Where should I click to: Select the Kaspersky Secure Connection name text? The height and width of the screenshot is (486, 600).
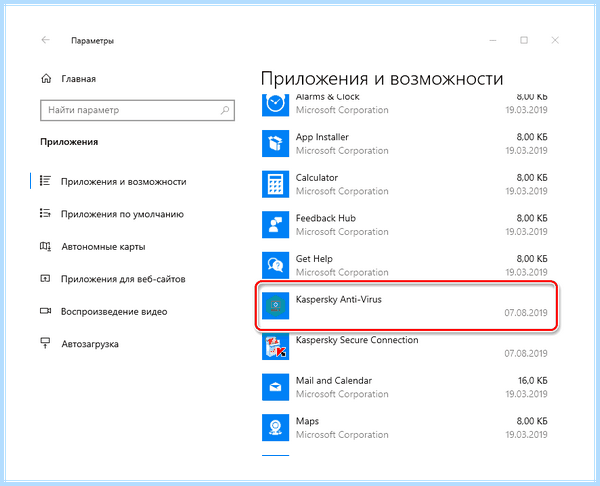click(x=357, y=340)
